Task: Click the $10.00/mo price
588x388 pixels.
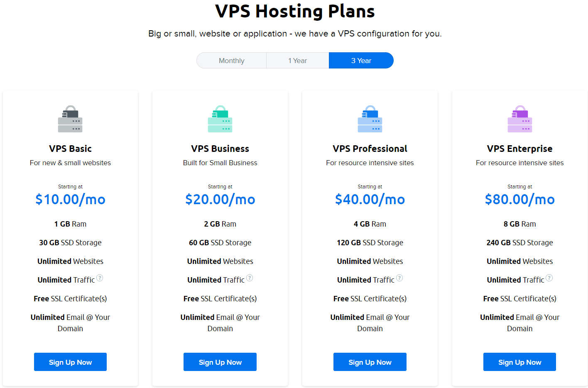Action: (x=70, y=200)
